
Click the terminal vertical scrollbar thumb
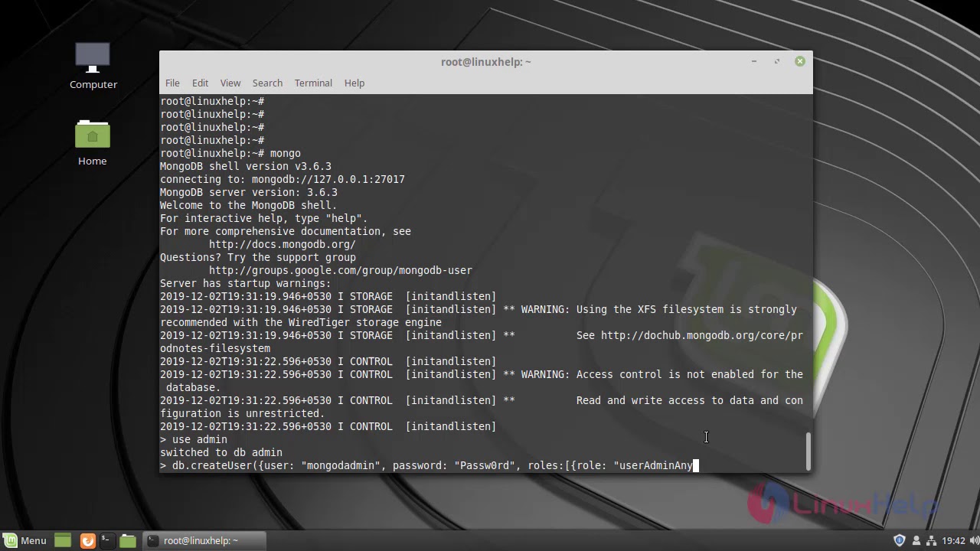pos(808,452)
